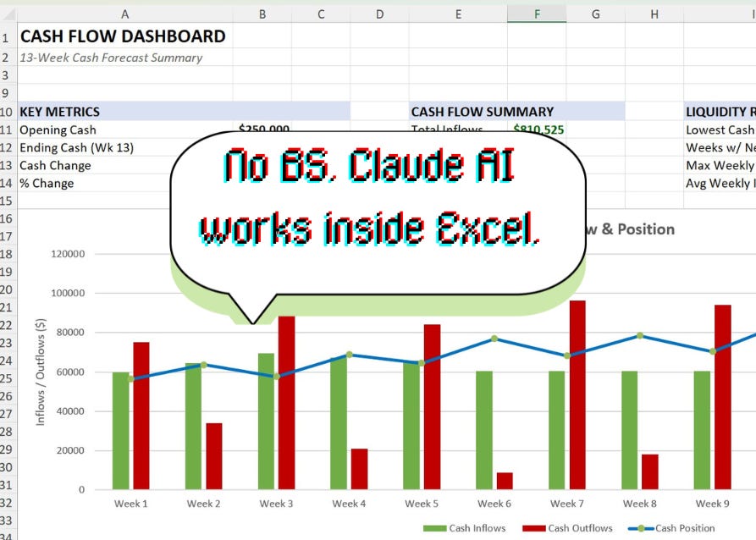The height and width of the screenshot is (540, 756).
Task: Select column D header
Action: [x=380, y=14]
